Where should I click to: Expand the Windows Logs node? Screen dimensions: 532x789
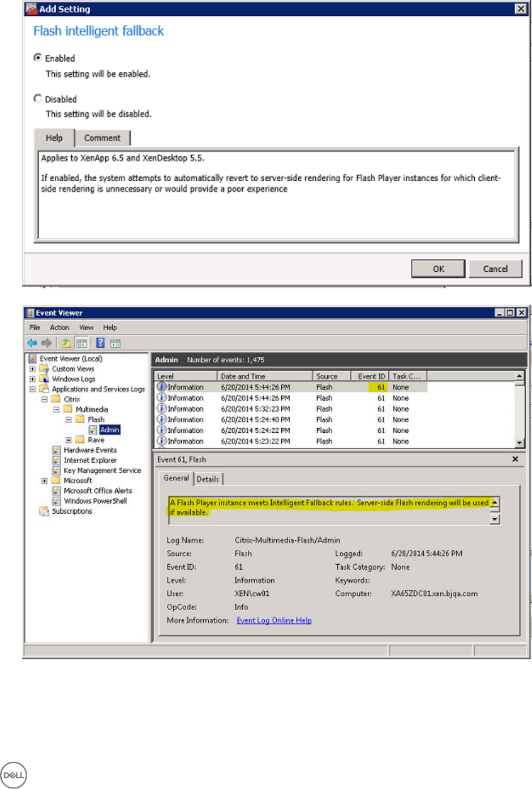tap(32, 379)
